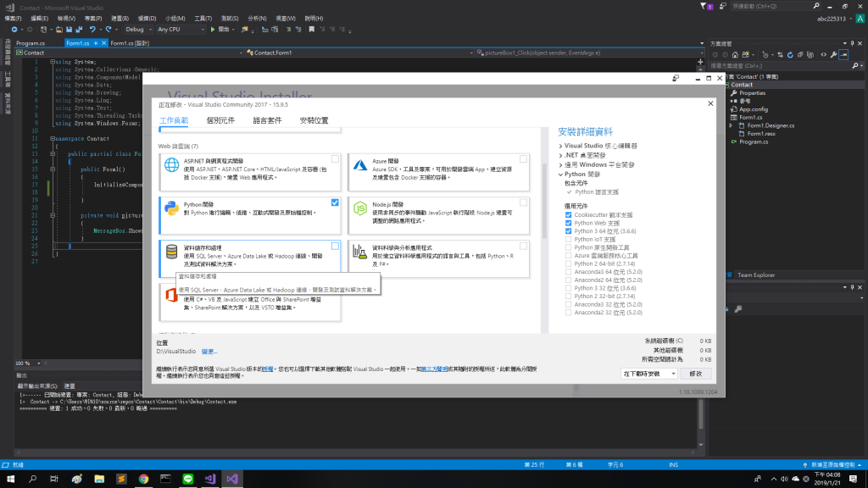The image size is (868, 488).
Task: Open the Tools (T) menu
Action: pyautogui.click(x=203, y=19)
